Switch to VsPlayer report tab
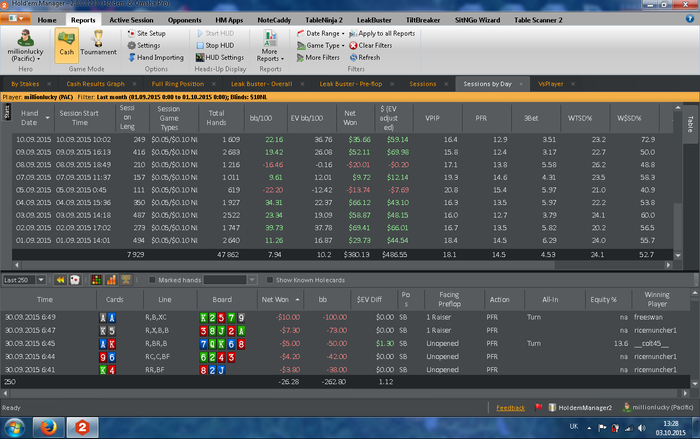The image size is (700, 439). [x=550, y=84]
